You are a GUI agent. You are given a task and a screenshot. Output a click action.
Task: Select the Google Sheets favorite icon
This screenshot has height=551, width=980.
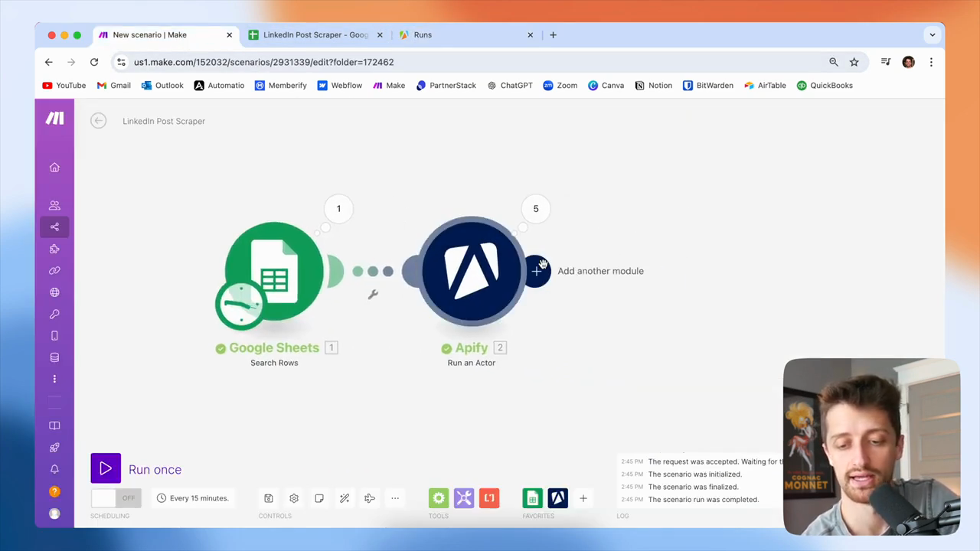[x=532, y=498]
